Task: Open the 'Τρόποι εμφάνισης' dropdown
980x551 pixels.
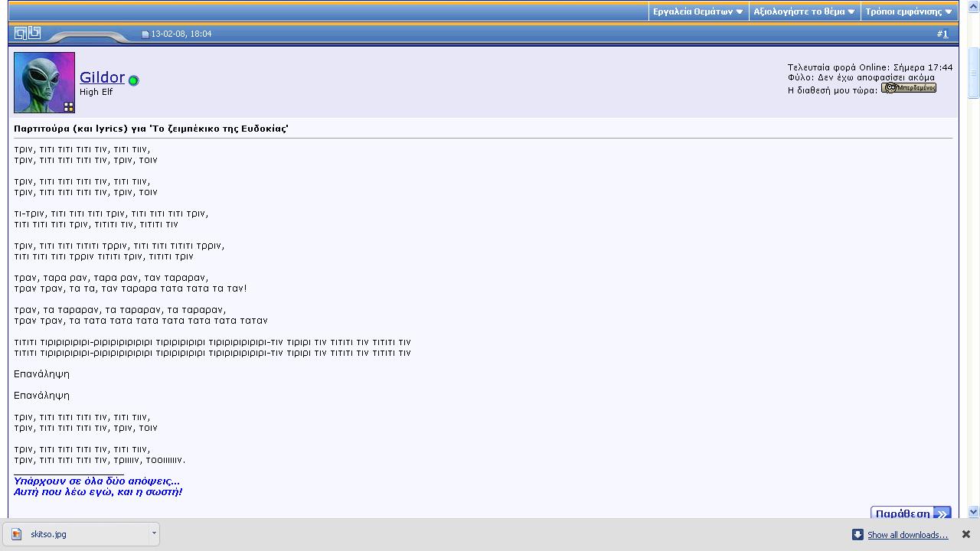Action: click(x=908, y=11)
